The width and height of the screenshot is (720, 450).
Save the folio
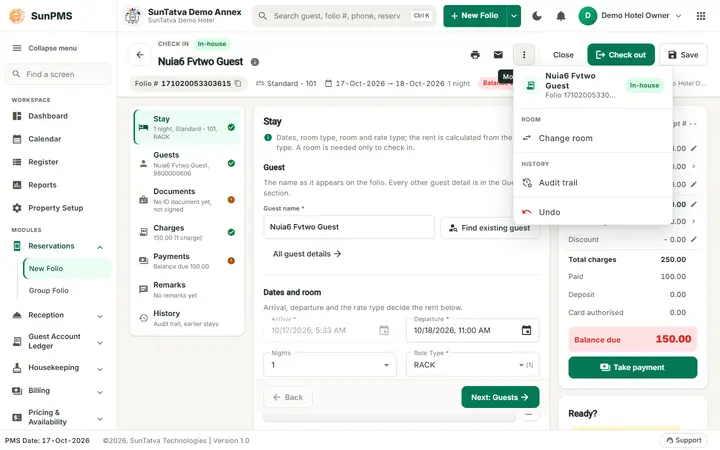pos(683,55)
